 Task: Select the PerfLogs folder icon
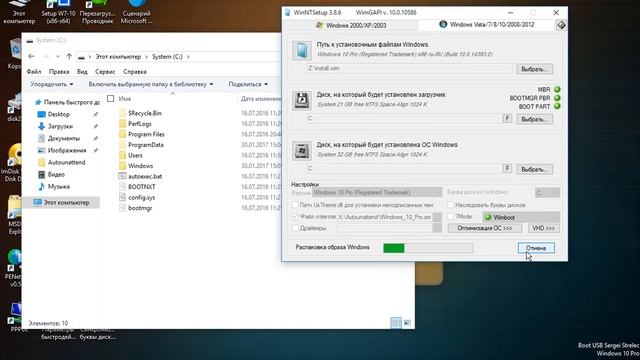coord(122,124)
